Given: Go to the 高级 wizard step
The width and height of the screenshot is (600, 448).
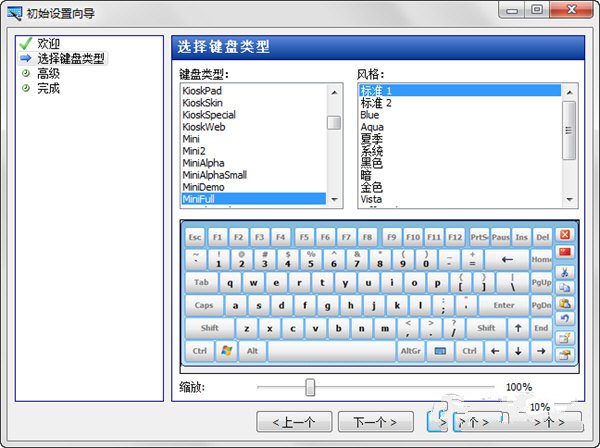Looking at the screenshot, I should tap(48, 73).
